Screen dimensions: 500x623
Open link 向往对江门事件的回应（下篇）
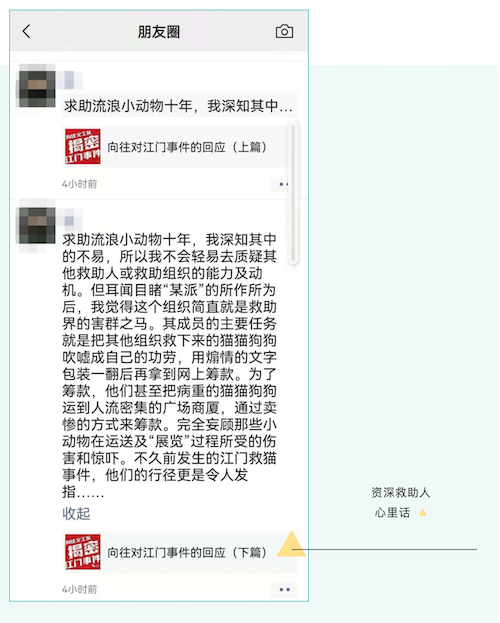pos(187,552)
